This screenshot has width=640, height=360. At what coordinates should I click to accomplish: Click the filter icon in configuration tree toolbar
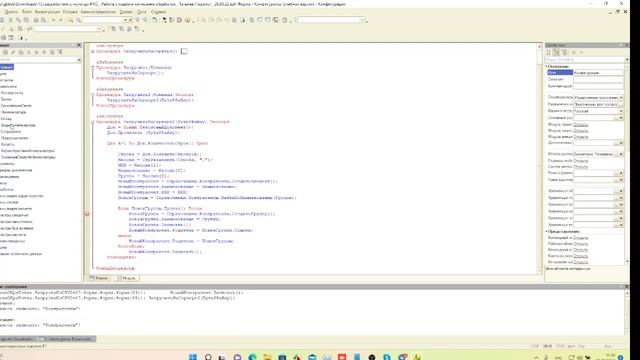pos(60,52)
